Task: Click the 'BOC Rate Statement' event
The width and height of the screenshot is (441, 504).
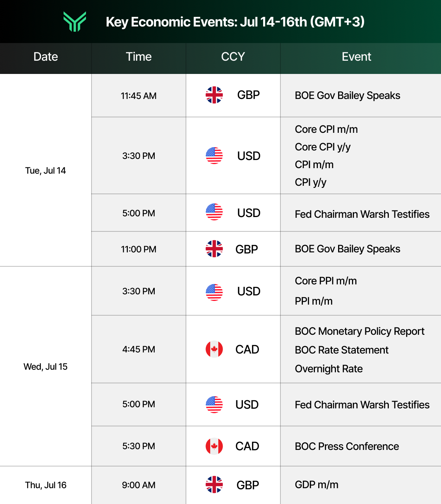Action: click(341, 350)
